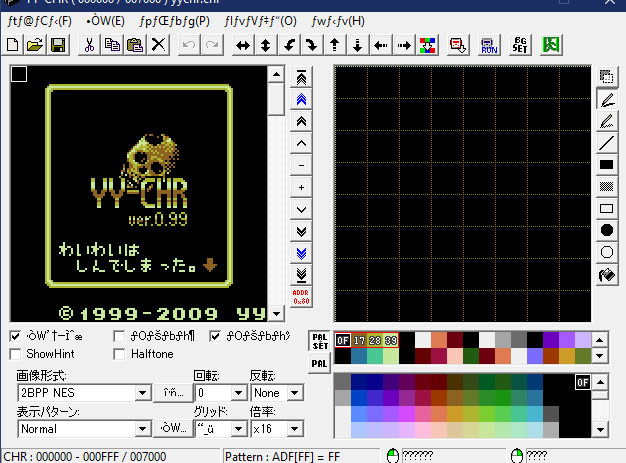Expand the grid dropdown
Image resolution: width=626 pixels, height=463 pixels.
click(x=238, y=429)
